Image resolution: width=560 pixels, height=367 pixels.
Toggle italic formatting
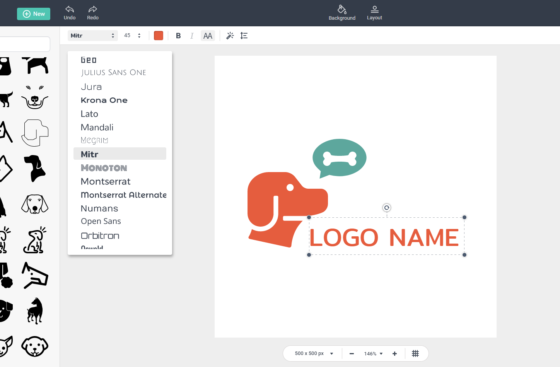(x=192, y=36)
